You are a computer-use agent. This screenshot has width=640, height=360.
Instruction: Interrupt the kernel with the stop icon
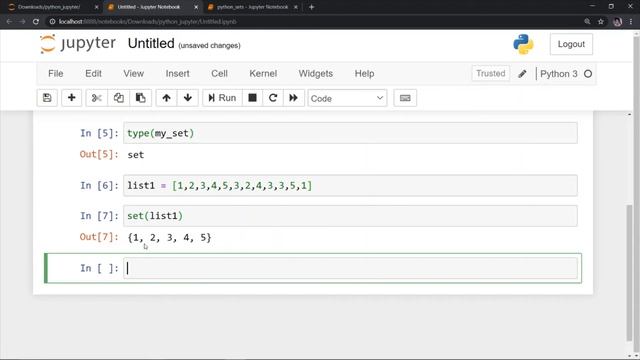coord(253,98)
